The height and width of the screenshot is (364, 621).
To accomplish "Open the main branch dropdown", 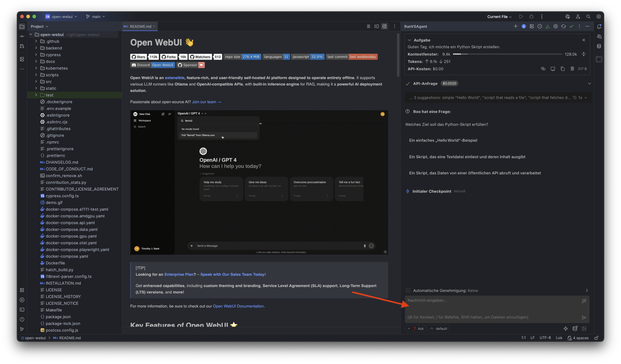I will (x=95, y=16).
